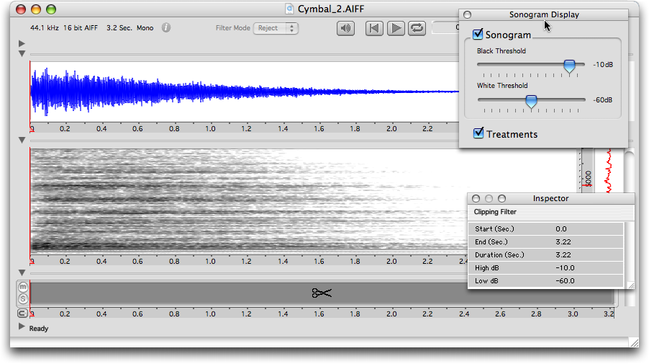Expand the status bar Ready triangle
The image size is (649, 364).
pos(22,327)
